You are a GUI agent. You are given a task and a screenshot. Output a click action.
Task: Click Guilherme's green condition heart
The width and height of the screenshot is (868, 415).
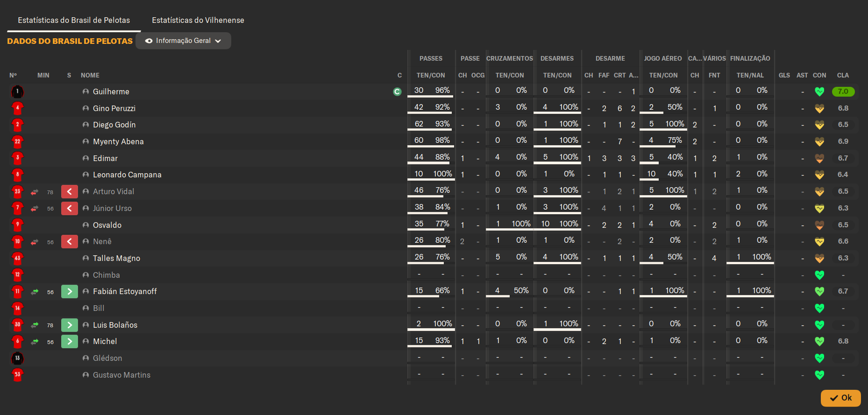pyautogui.click(x=819, y=91)
